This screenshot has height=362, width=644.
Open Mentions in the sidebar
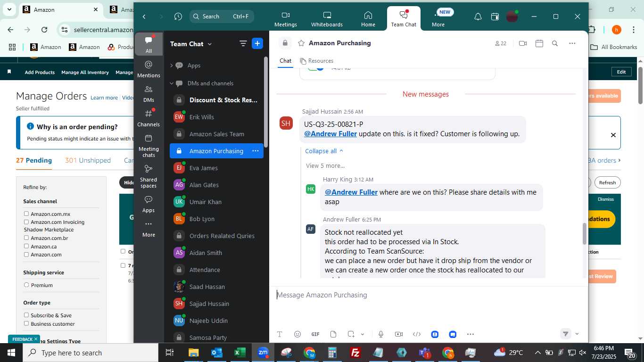(149, 69)
